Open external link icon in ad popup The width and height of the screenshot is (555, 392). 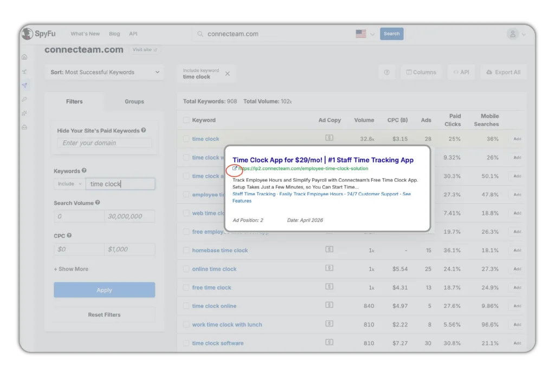(235, 169)
